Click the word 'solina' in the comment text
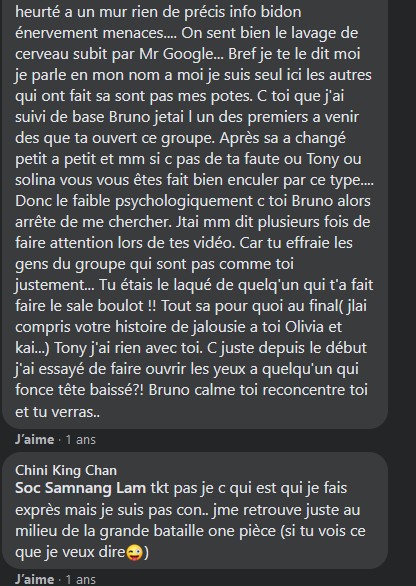This screenshot has height=586, width=416. pos(35,180)
